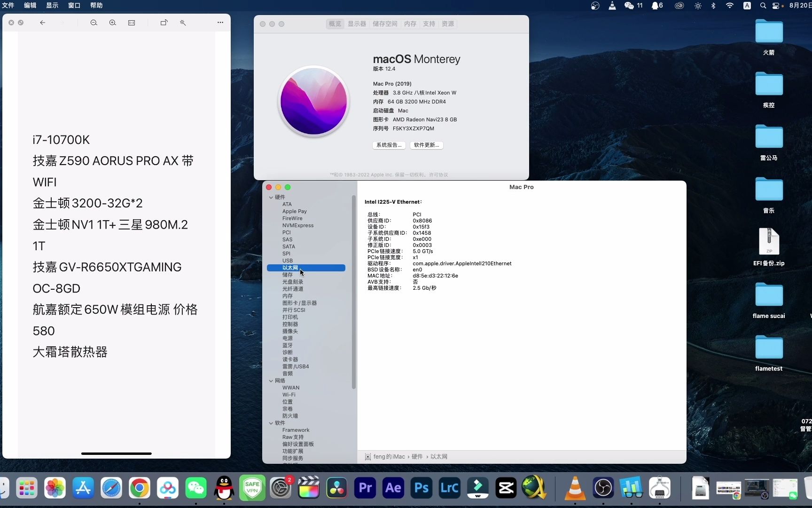Switch to the 显示器 tab
This screenshot has height=508, width=812.
point(357,24)
